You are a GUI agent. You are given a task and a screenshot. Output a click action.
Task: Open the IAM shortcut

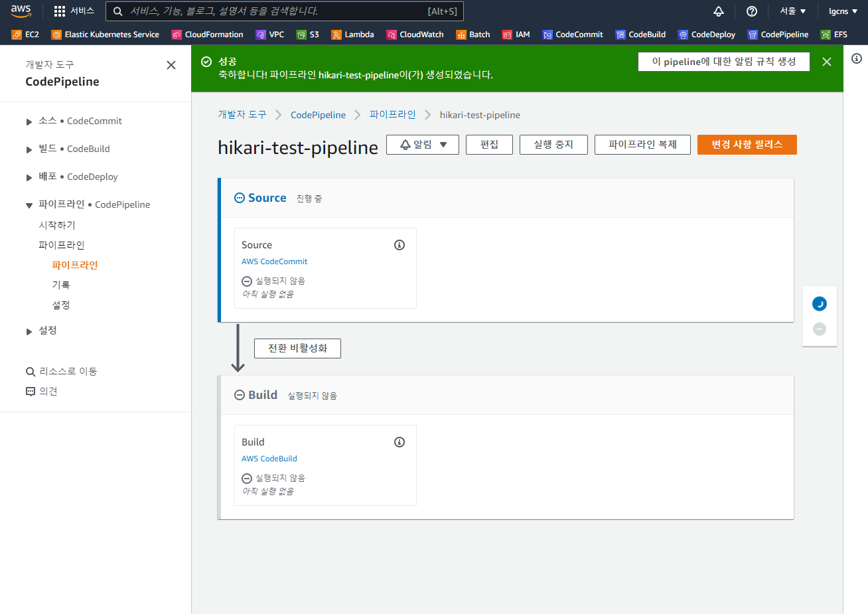click(x=516, y=35)
